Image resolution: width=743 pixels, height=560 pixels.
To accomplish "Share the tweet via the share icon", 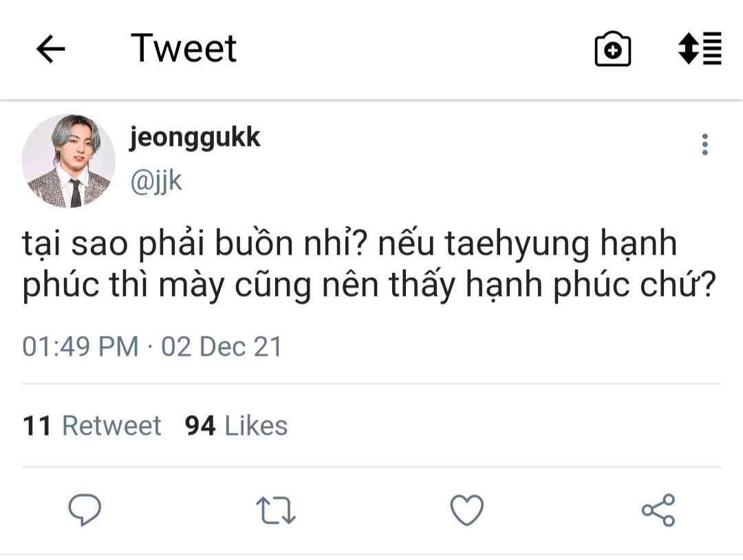I will click(658, 510).
